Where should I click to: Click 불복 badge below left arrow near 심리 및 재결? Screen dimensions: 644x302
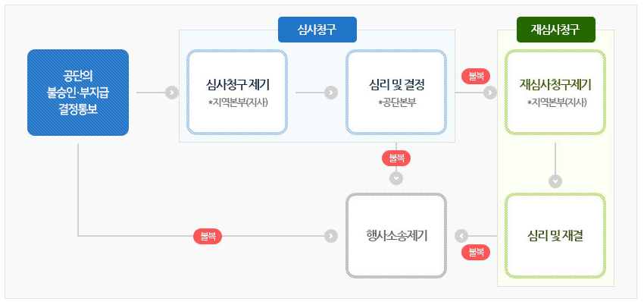(476, 252)
